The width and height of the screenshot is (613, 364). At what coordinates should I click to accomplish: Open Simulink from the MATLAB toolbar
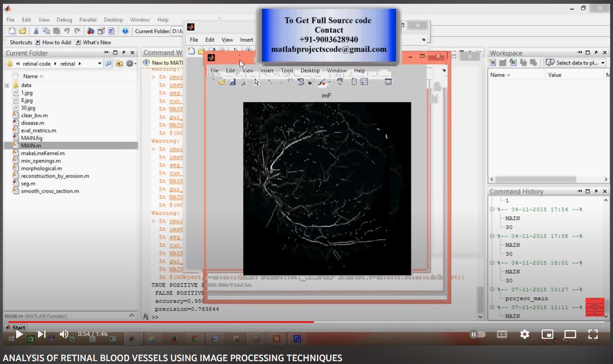coord(91,31)
